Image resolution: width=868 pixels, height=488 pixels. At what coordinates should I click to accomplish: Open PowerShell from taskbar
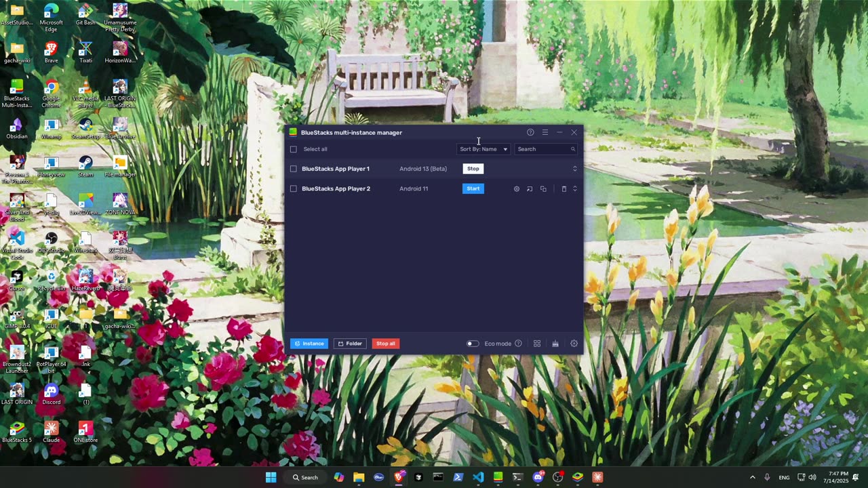pyautogui.click(x=458, y=477)
